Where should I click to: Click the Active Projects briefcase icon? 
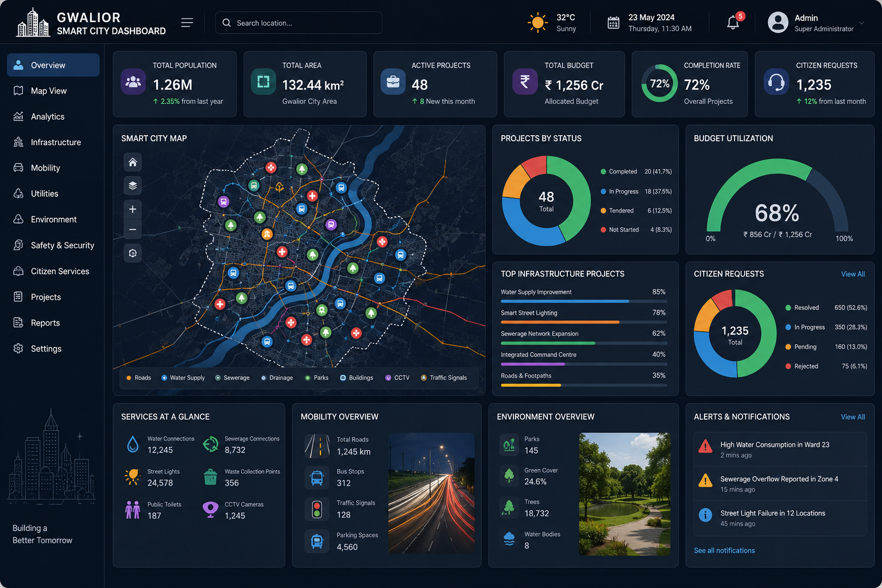pyautogui.click(x=393, y=82)
